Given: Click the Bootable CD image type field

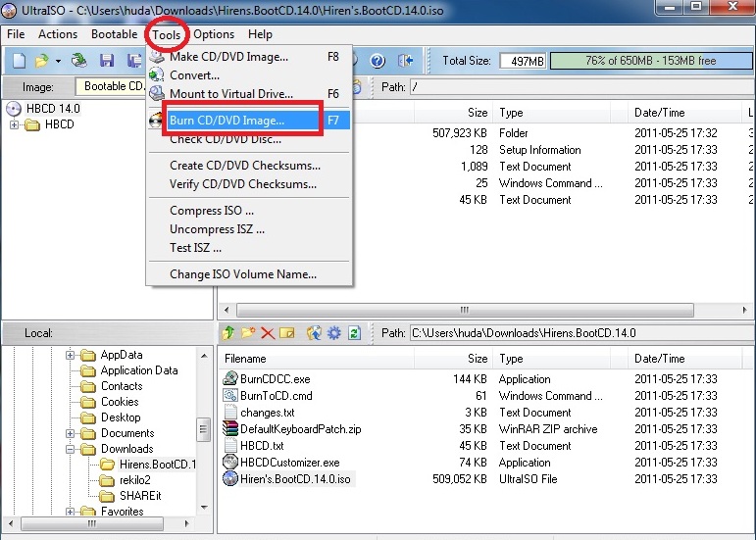Looking at the screenshot, I should [x=111, y=86].
